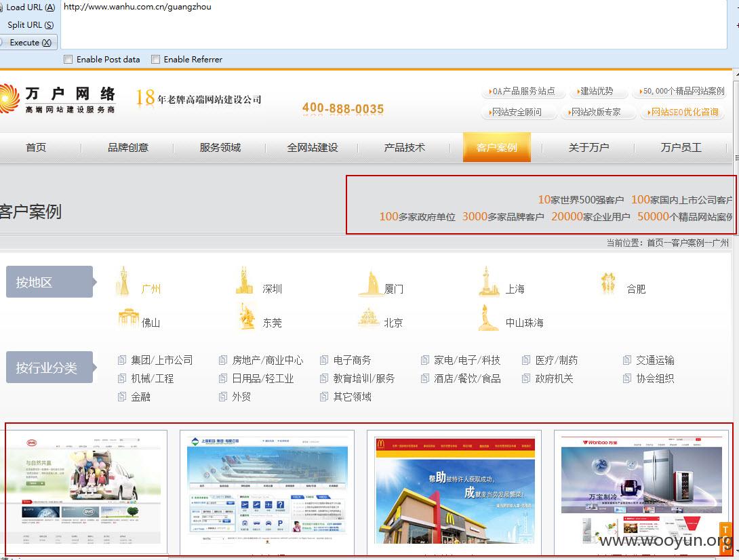Toggle the Enable Referrer checkbox
739x560 pixels.
(x=155, y=60)
